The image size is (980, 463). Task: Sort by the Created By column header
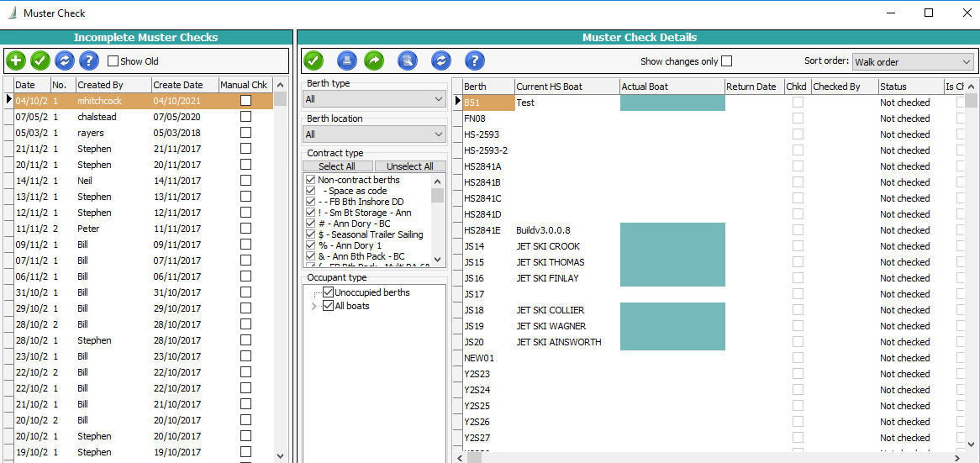(112, 85)
